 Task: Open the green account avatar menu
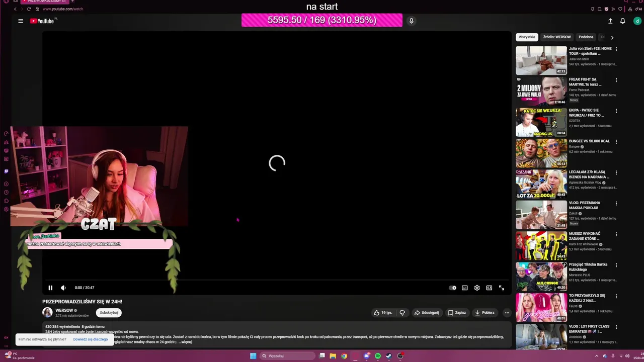coord(637,21)
